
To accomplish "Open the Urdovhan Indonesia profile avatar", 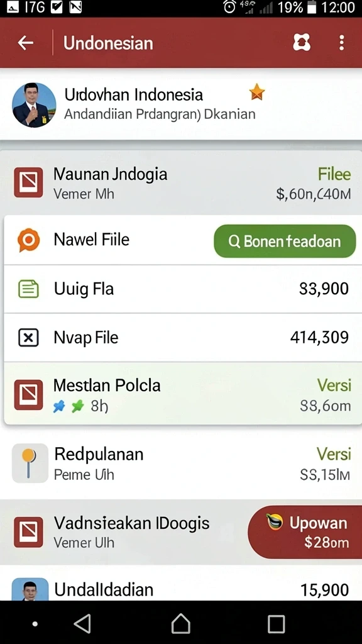I will [x=34, y=105].
